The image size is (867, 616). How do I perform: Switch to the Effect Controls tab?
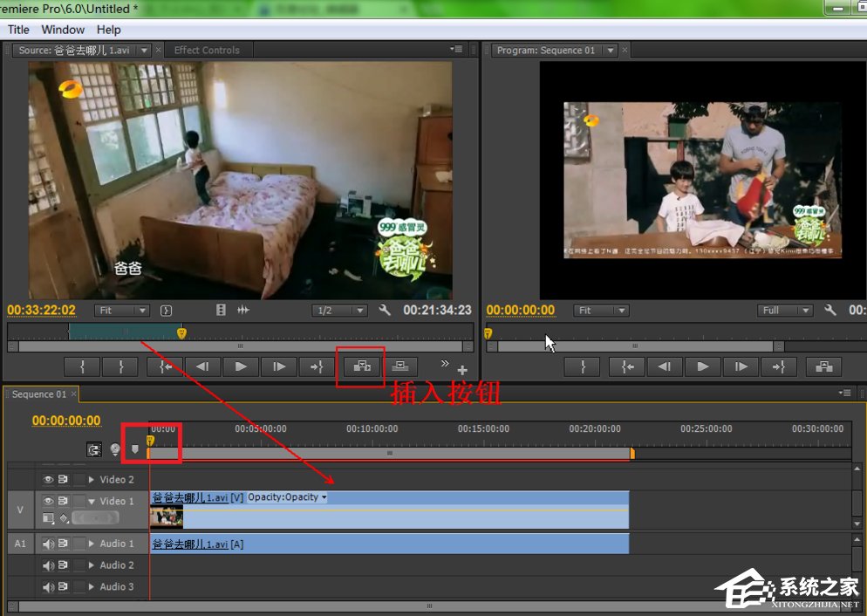pyautogui.click(x=207, y=50)
